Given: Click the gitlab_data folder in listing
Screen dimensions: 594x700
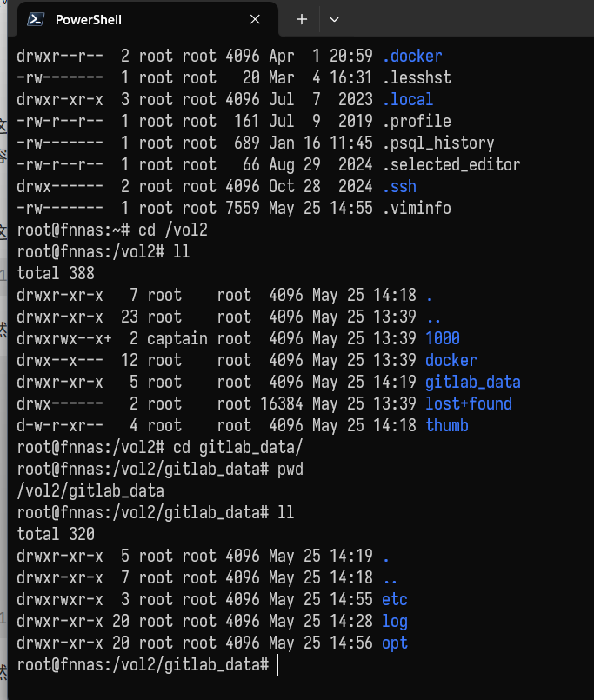Looking at the screenshot, I should point(472,382).
